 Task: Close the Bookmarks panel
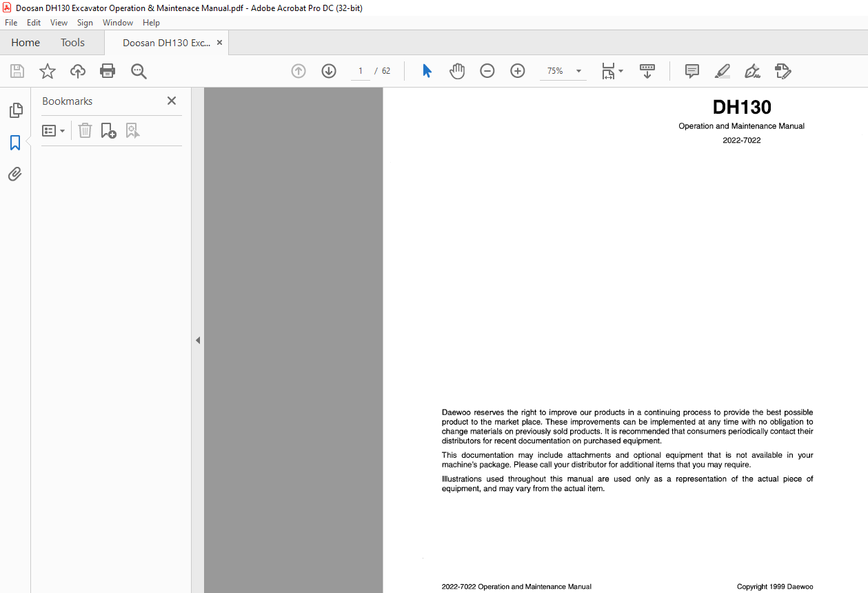[172, 101]
